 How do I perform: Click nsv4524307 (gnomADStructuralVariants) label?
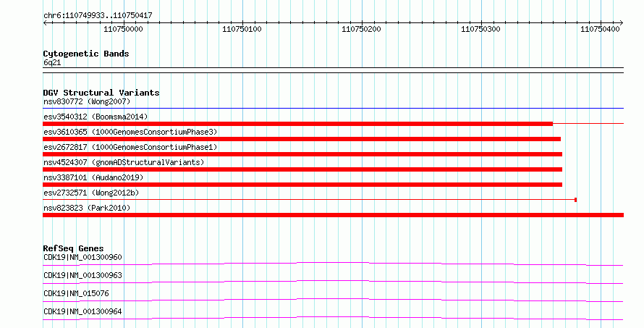[x=124, y=162]
